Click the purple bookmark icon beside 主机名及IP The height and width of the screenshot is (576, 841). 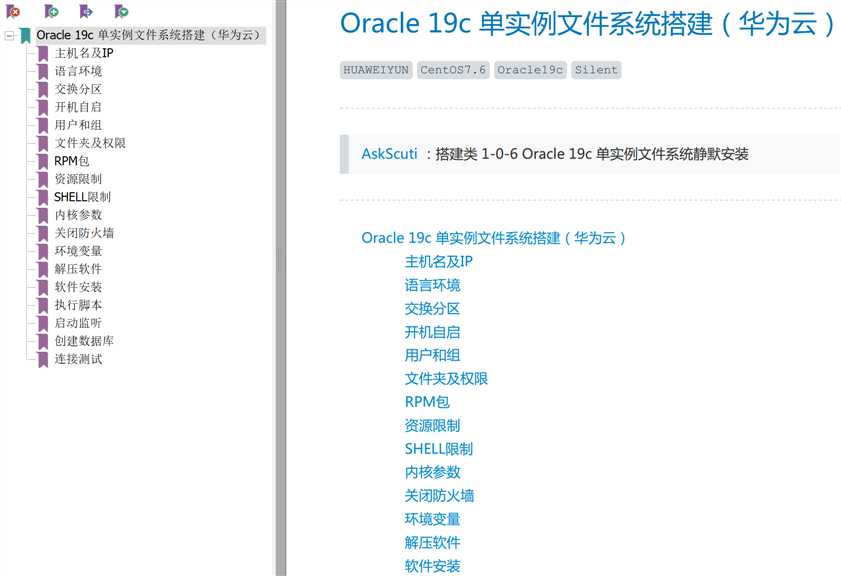click(43, 54)
